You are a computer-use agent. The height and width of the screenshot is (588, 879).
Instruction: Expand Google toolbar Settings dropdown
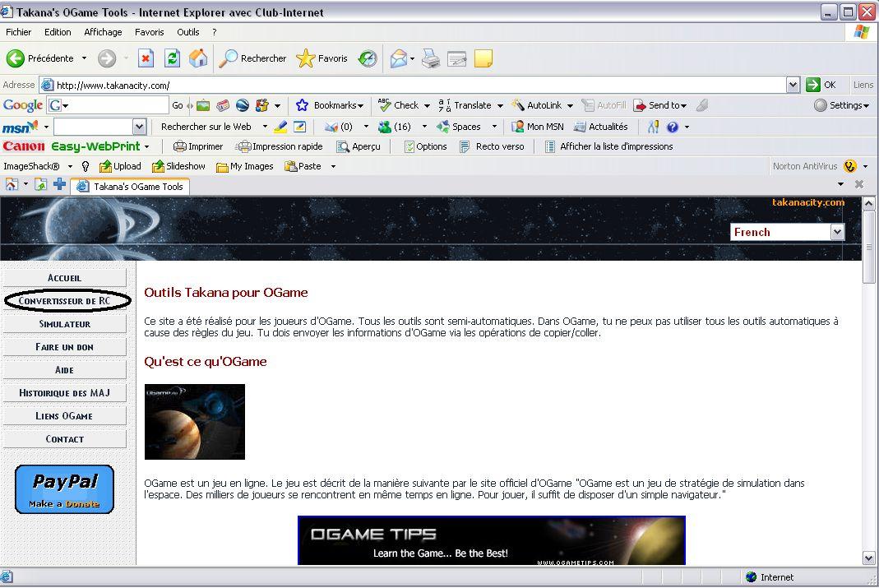coord(841,105)
